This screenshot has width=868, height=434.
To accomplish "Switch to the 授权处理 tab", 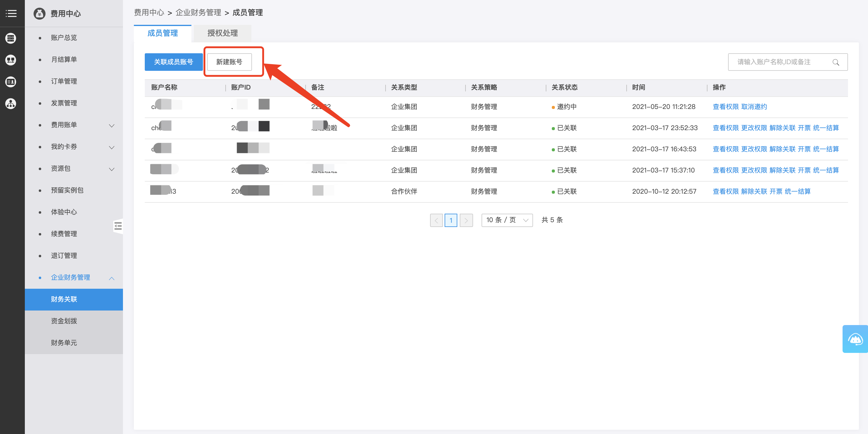I will 222,33.
